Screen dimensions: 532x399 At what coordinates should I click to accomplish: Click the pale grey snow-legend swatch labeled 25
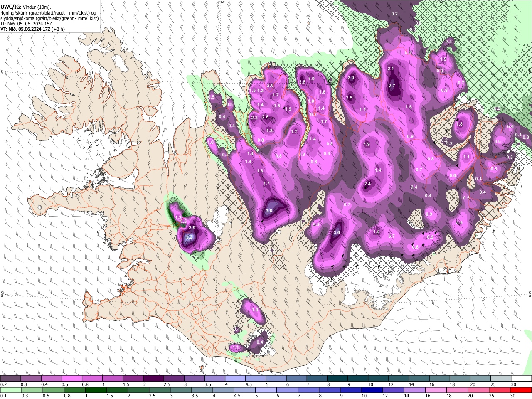click(x=501, y=379)
